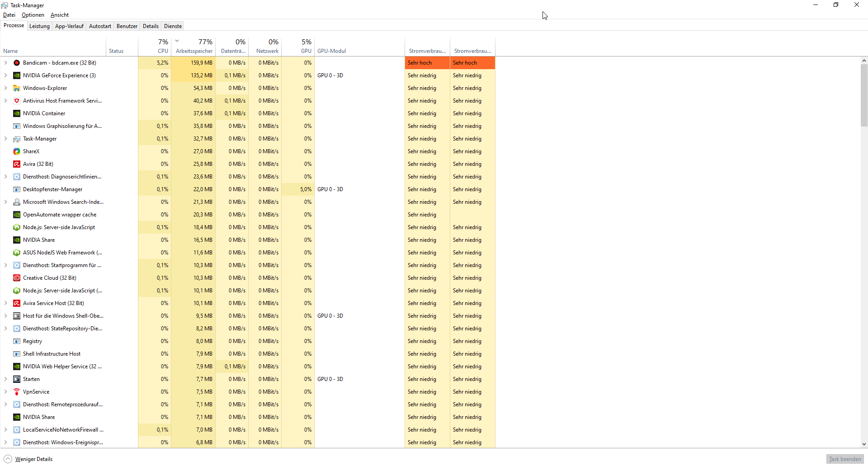Image resolution: width=868 pixels, height=470 pixels.
Task: Click the scrollbar down arrow
Action: point(864,444)
